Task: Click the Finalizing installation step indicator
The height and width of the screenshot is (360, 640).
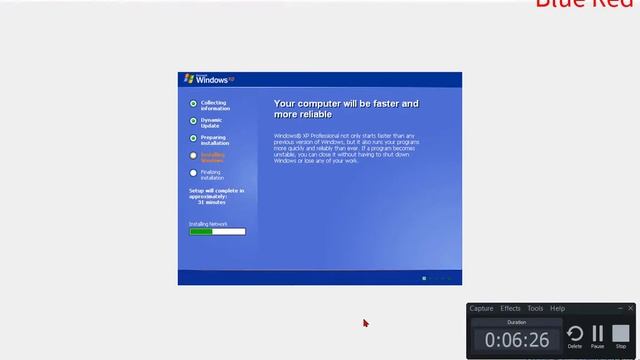Action: (x=193, y=173)
